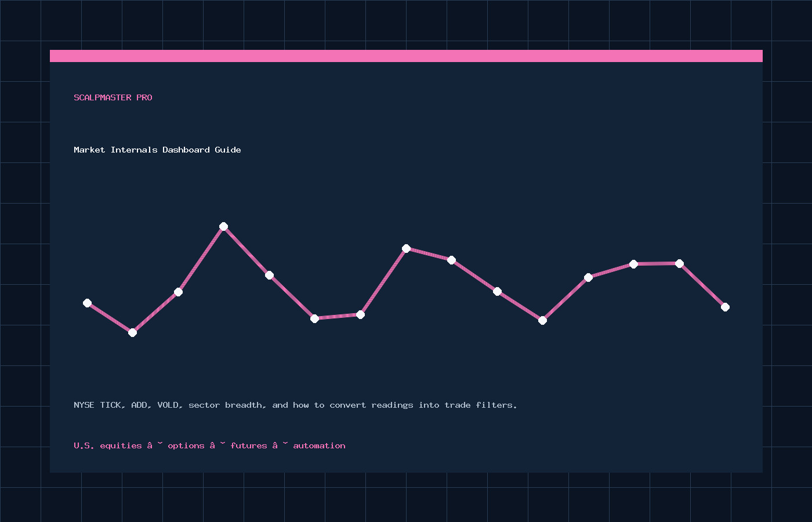Click the highest peak data point
Viewport: 812px width, 522px height.
(223, 226)
